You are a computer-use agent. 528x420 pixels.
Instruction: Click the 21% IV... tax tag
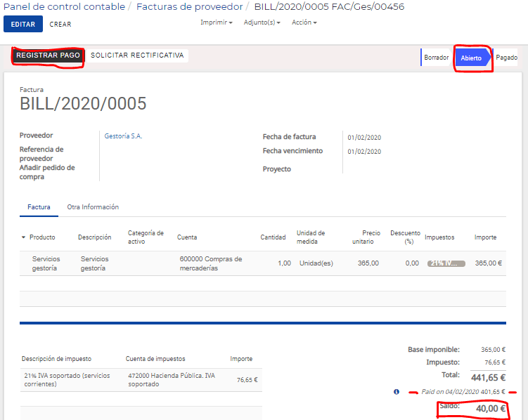(446, 263)
